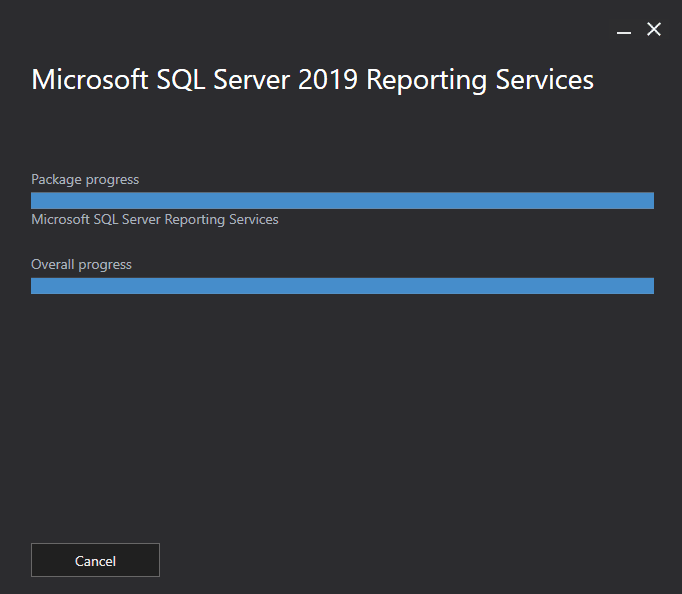Image resolution: width=682 pixels, height=594 pixels.
Task: Click the Package progress bar
Action: 342,201
